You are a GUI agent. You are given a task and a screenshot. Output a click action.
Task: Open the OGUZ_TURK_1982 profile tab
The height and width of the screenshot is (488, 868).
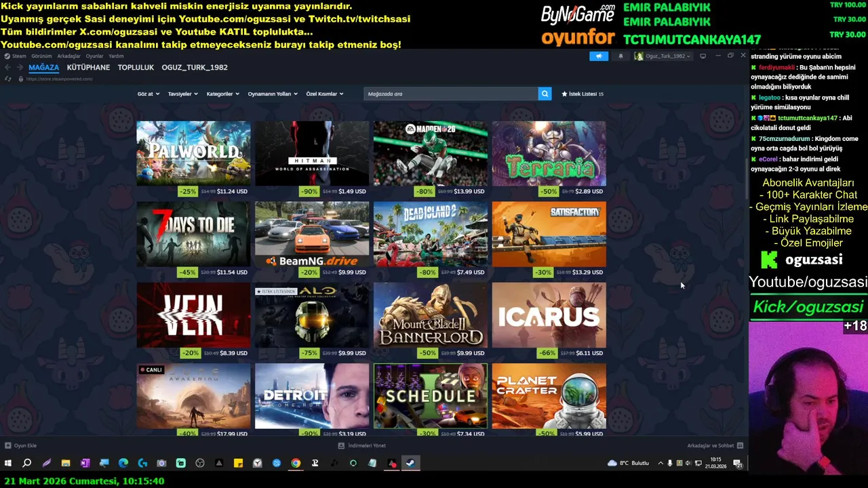pos(195,67)
